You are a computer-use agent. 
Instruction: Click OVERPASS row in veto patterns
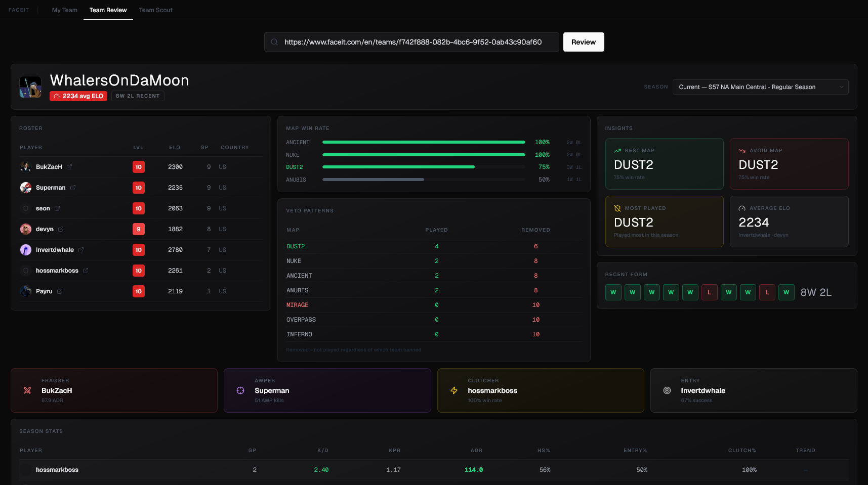pyautogui.click(x=434, y=320)
